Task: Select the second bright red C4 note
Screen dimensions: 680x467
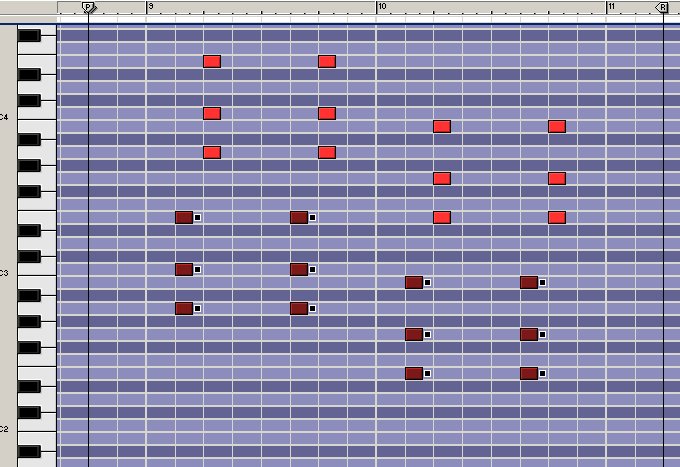Action: (326, 113)
